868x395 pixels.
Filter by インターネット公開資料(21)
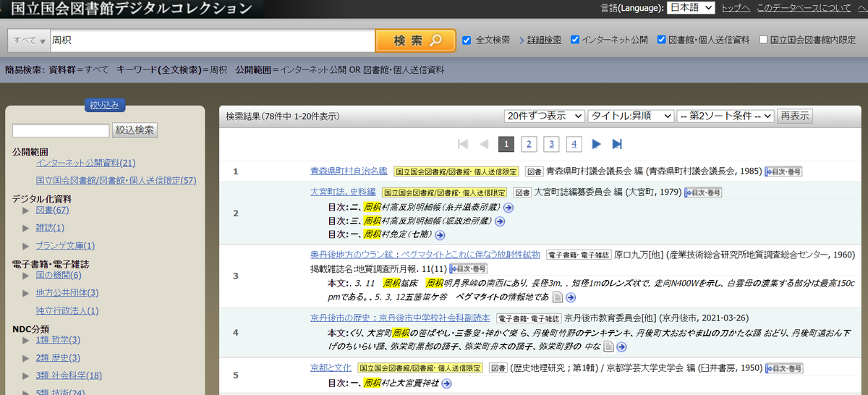[x=85, y=163]
